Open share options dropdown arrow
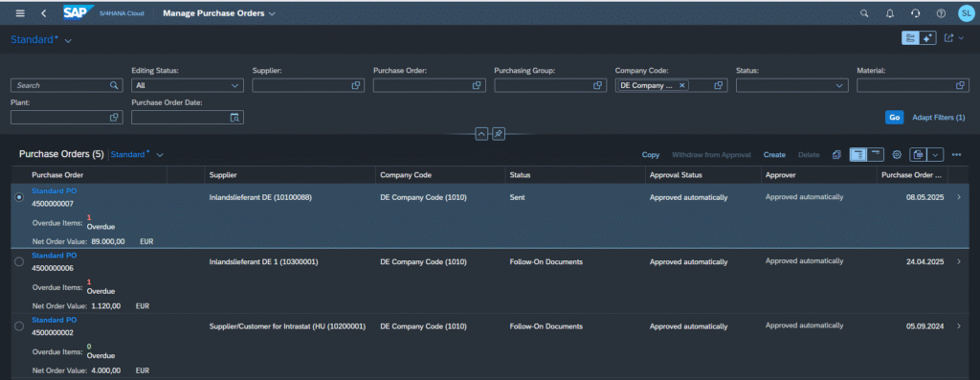This screenshot has width=980, height=380. point(961,38)
